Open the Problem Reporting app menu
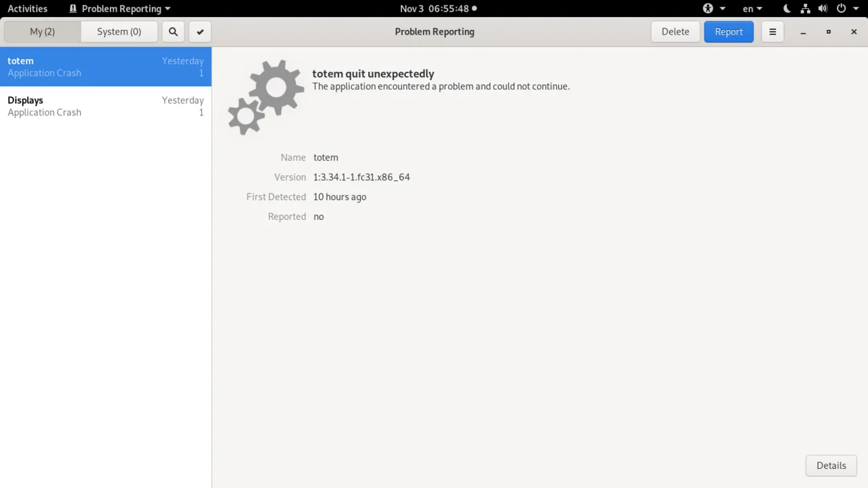The height and width of the screenshot is (488, 868). pos(120,9)
